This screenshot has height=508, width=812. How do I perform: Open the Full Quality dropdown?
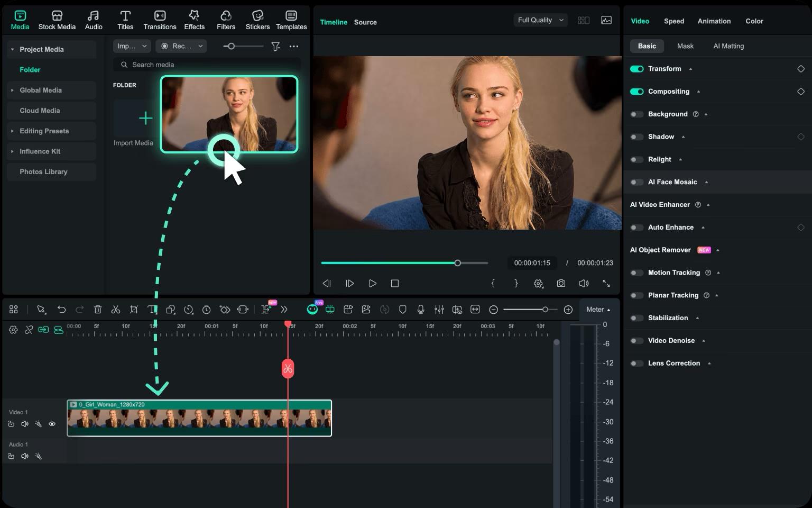[541, 20]
